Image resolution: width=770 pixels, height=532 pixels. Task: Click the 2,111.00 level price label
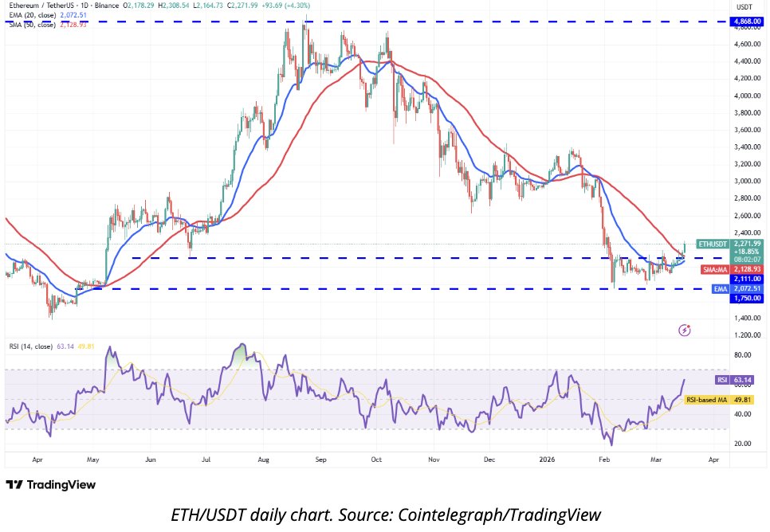(x=746, y=279)
